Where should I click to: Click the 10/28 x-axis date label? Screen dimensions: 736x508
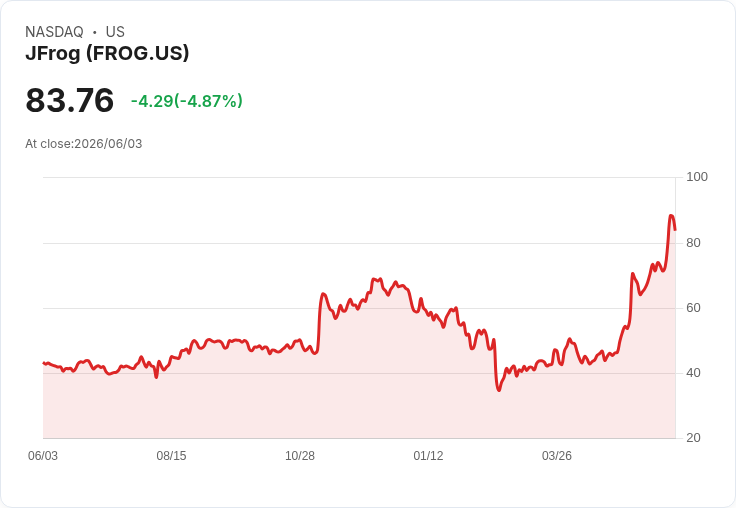coord(300,456)
